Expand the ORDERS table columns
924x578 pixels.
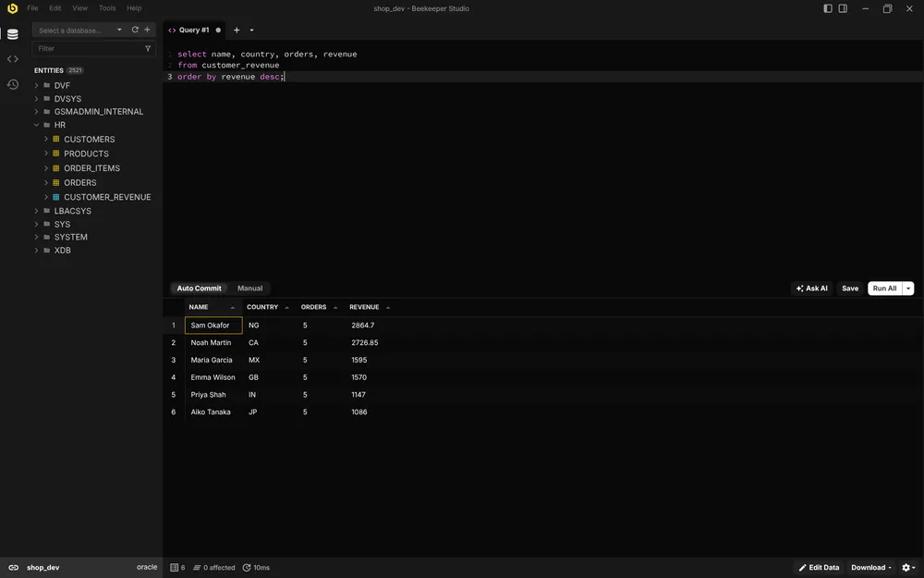pyautogui.click(x=46, y=182)
